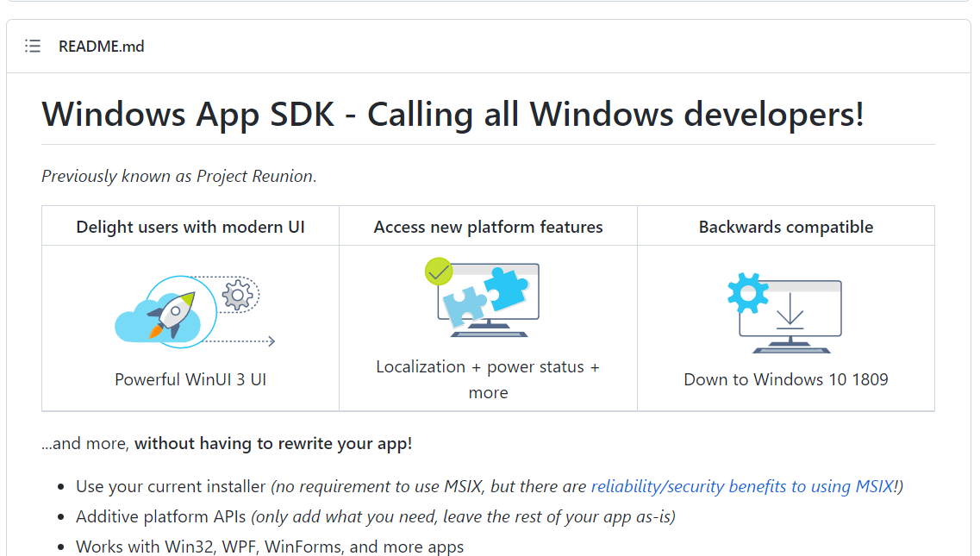Screen dimensions: 980x556
Task: Click 'Powerful WinUI 3 UI' caption
Action: click(x=190, y=379)
